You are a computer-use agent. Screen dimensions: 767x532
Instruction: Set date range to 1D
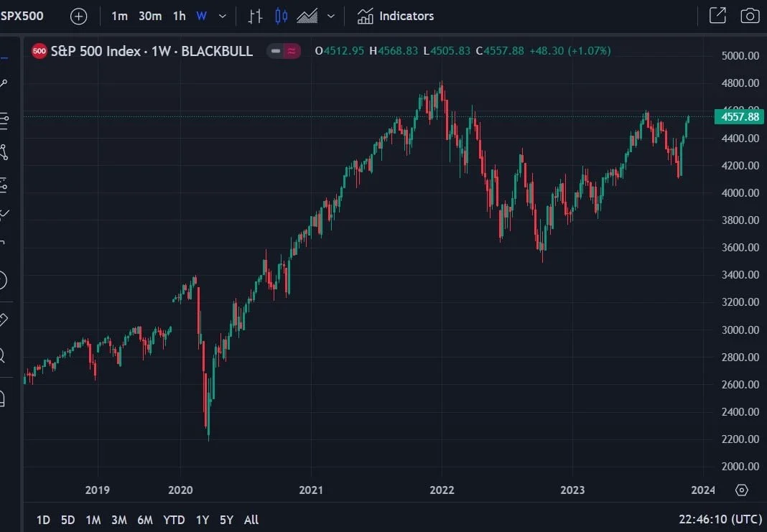point(43,520)
